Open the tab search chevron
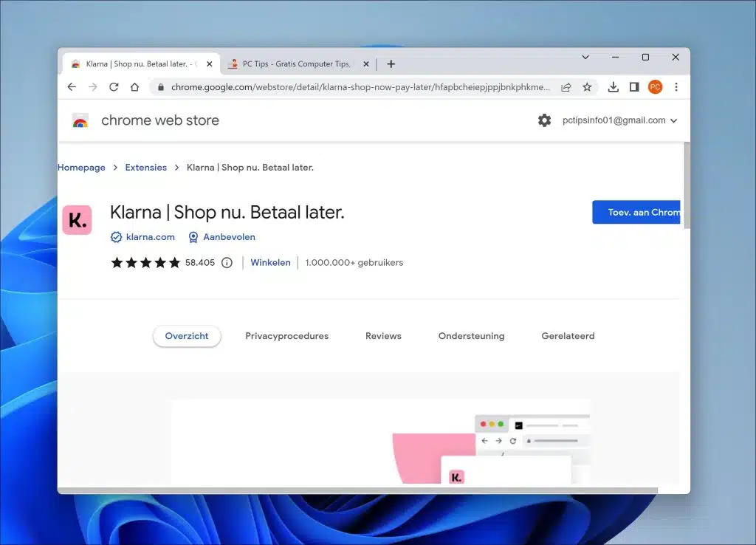The width and height of the screenshot is (756, 545). coord(585,57)
